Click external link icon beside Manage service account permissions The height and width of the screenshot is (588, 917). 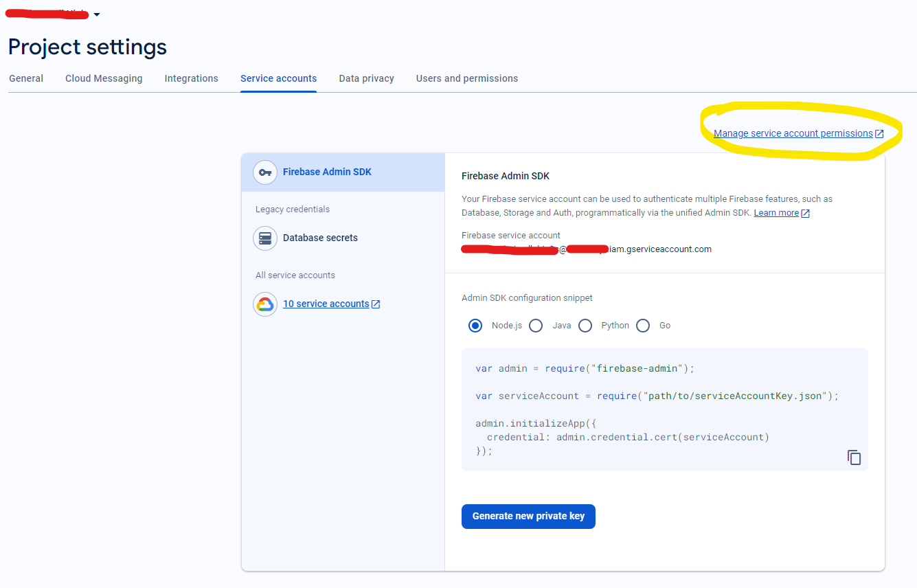tap(879, 134)
